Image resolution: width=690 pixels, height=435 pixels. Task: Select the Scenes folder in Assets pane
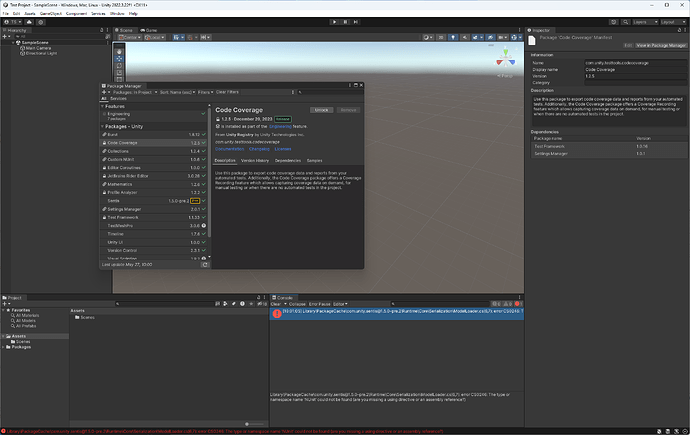pos(84,318)
